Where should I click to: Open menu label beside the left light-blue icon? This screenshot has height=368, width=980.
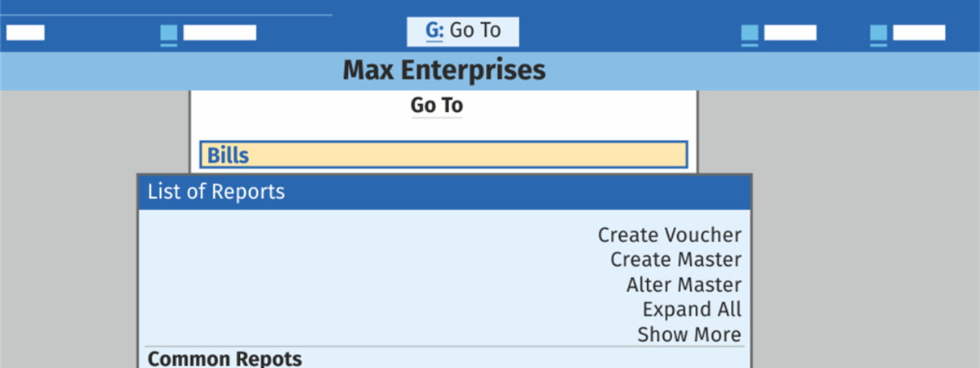220,33
